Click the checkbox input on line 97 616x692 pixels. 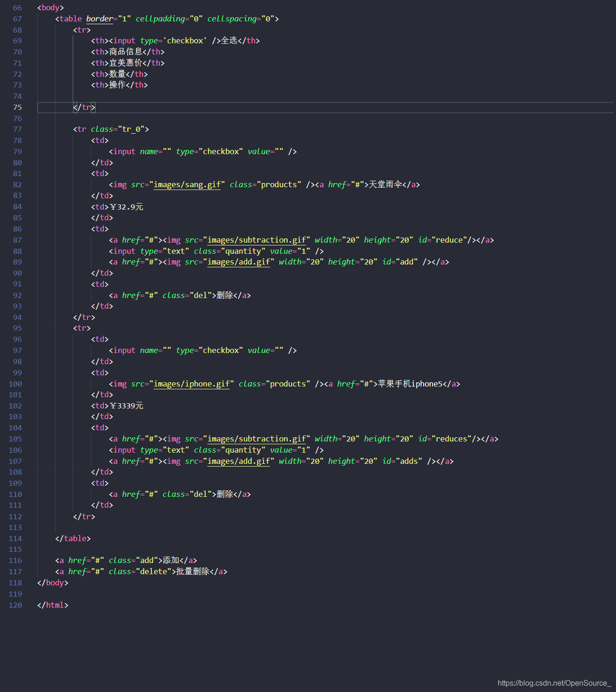pyautogui.click(x=203, y=350)
